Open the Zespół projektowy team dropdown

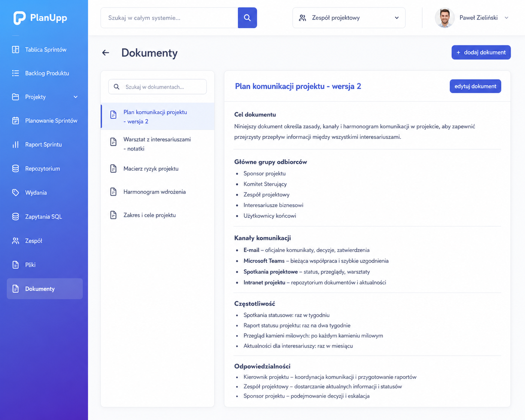point(349,18)
